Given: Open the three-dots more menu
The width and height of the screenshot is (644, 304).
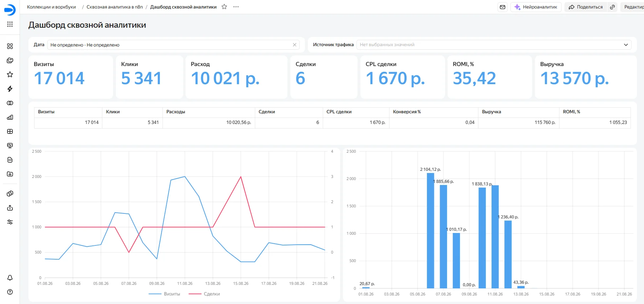Looking at the screenshot, I should [x=236, y=7].
